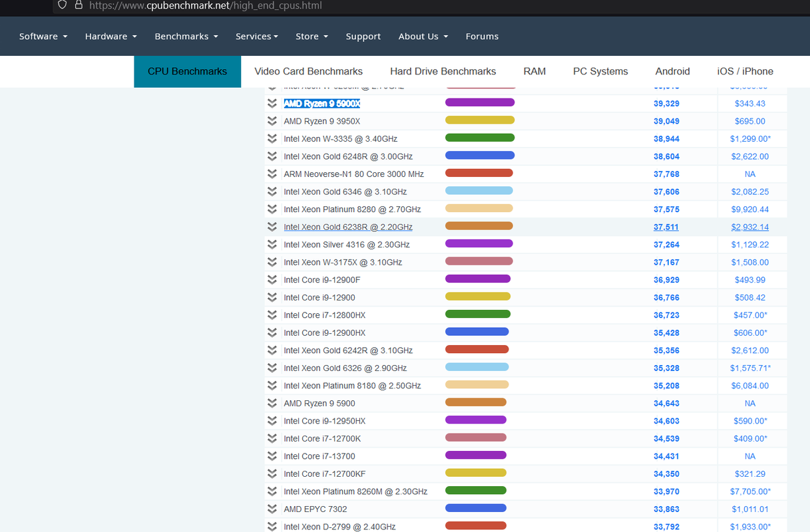The image size is (810, 532).
Task: Switch to the RAM tab
Action: (534, 71)
